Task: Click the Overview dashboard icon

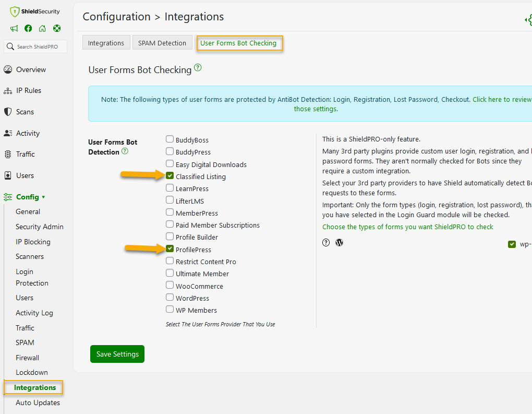Action: tap(8, 69)
